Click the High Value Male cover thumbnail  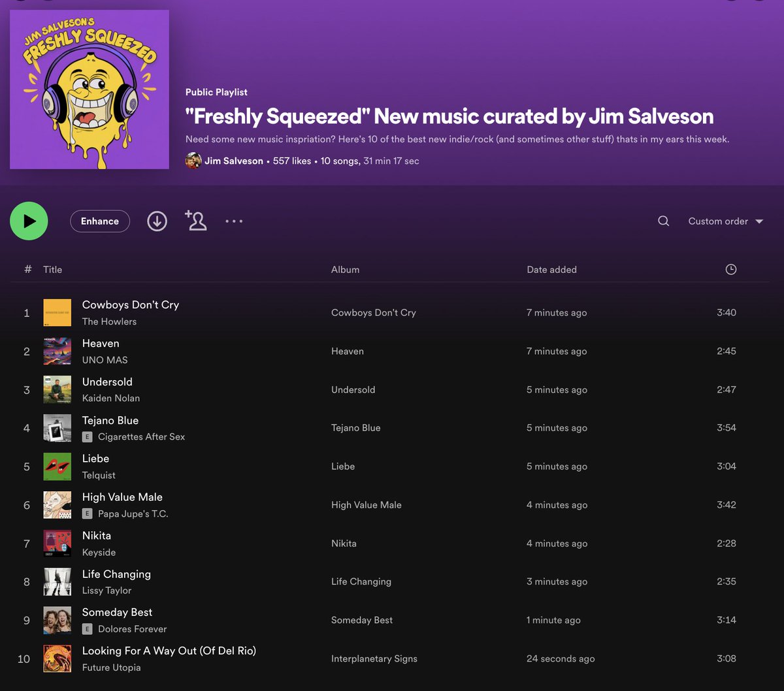click(57, 505)
